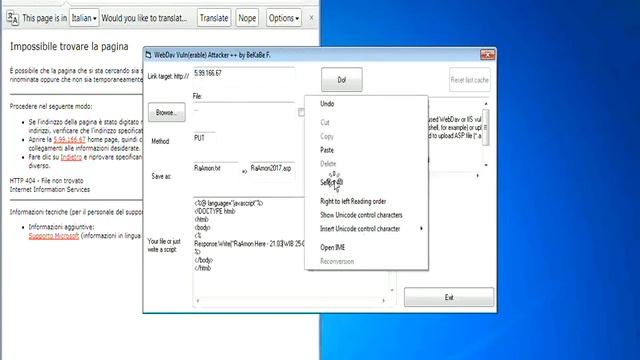The width and height of the screenshot is (640, 360).
Task: Close the WebDav Attacker window
Action: 487,55
